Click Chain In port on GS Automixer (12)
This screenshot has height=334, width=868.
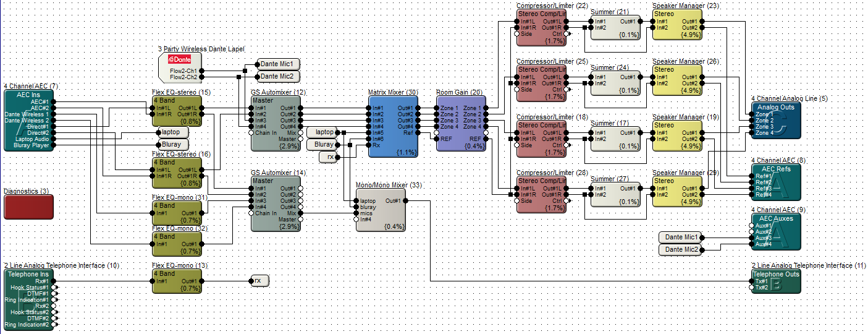[x=251, y=132]
